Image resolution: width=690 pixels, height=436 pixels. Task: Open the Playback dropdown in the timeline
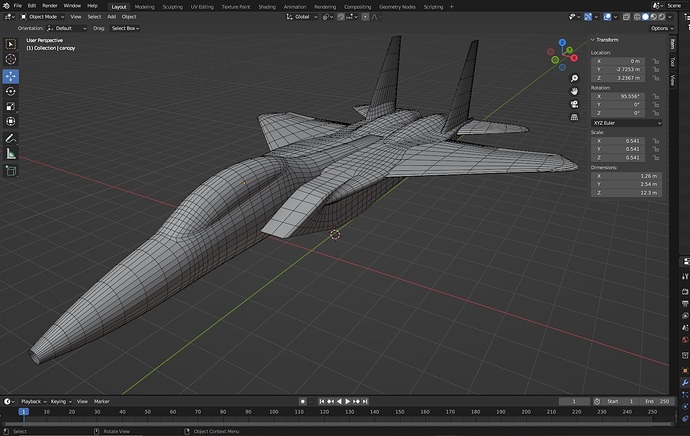pyautogui.click(x=34, y=401)
